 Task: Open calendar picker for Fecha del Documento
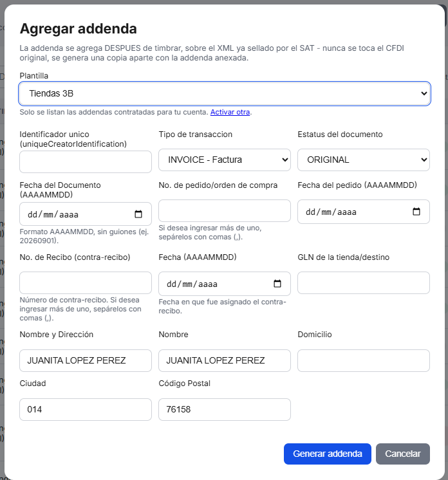click(138, 214)
